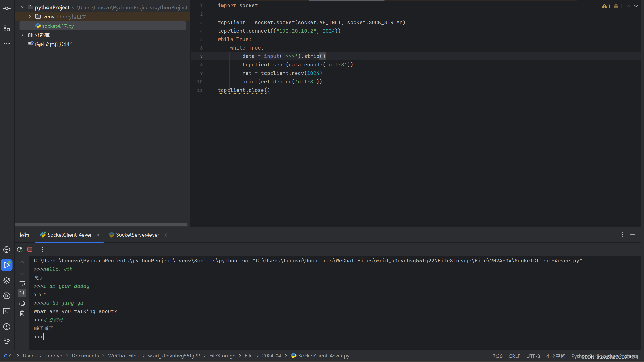Viewport: 644px width, 362px height.
Task: Open the Terminal tool window icon
Action: click(x=7, y=311)
